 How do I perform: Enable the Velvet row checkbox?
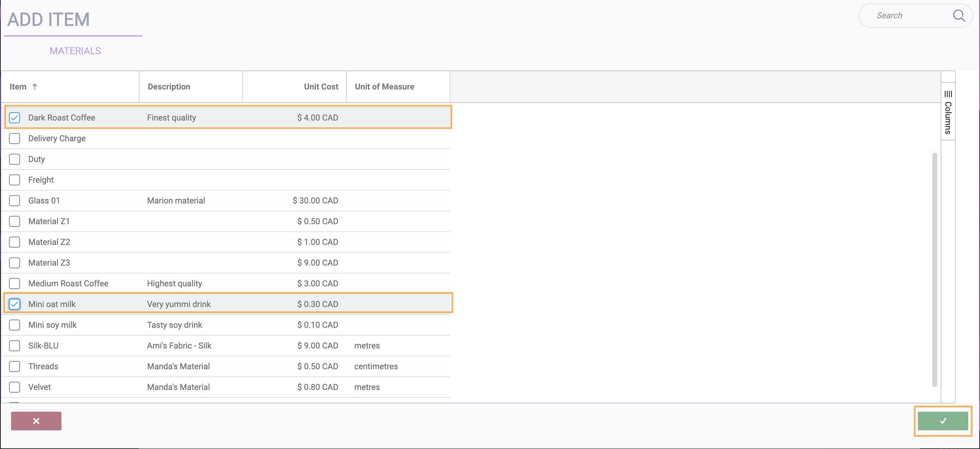15,387
